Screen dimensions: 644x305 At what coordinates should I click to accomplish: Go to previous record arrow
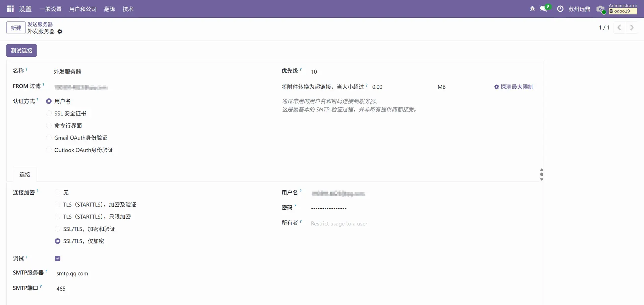pyautogui.click(x=619, y=28)
